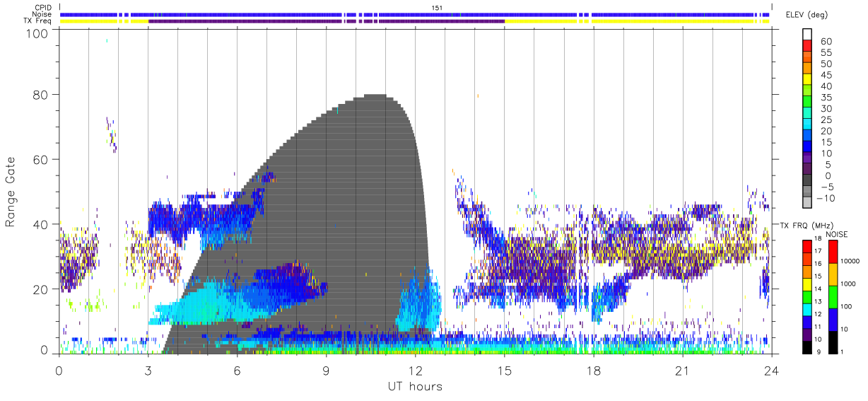
Task: Click the Range Gate tick label '80'
Action: pyautogui.click(x=41, y=95)
